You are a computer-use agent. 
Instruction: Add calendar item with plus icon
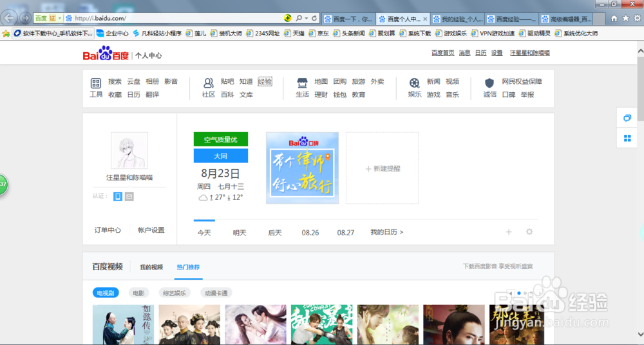point(509,232)
